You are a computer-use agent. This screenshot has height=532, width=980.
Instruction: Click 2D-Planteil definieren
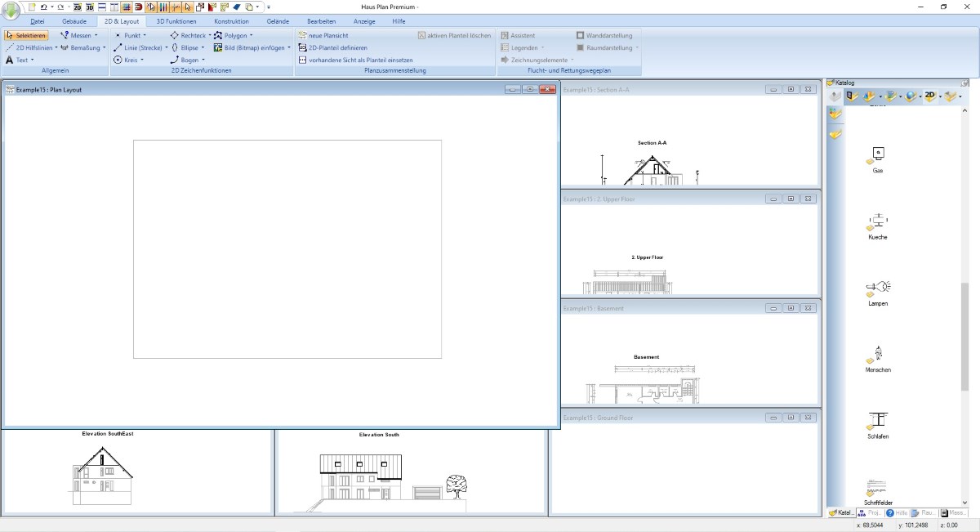pyautogui.click(x=332, y=47)
